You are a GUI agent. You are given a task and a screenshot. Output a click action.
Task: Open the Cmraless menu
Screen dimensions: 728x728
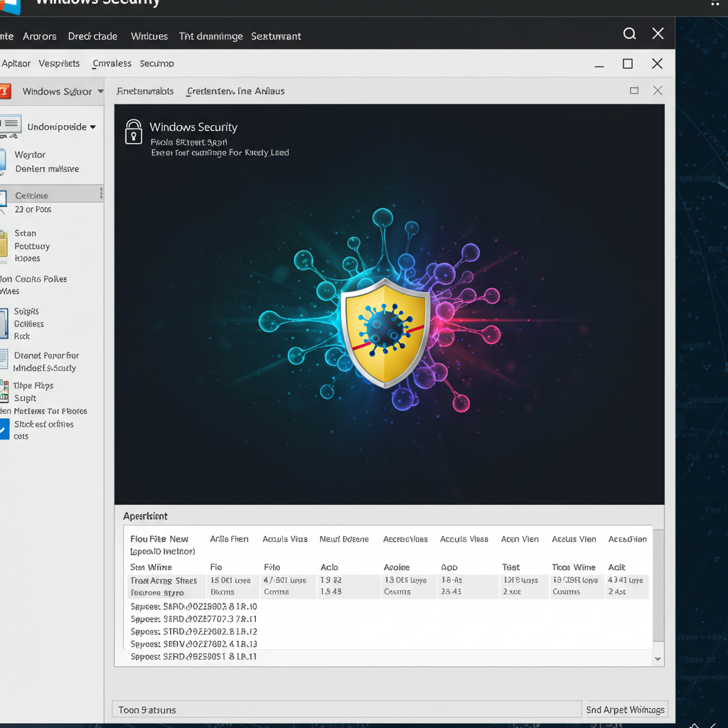click(x=112, y=63)
